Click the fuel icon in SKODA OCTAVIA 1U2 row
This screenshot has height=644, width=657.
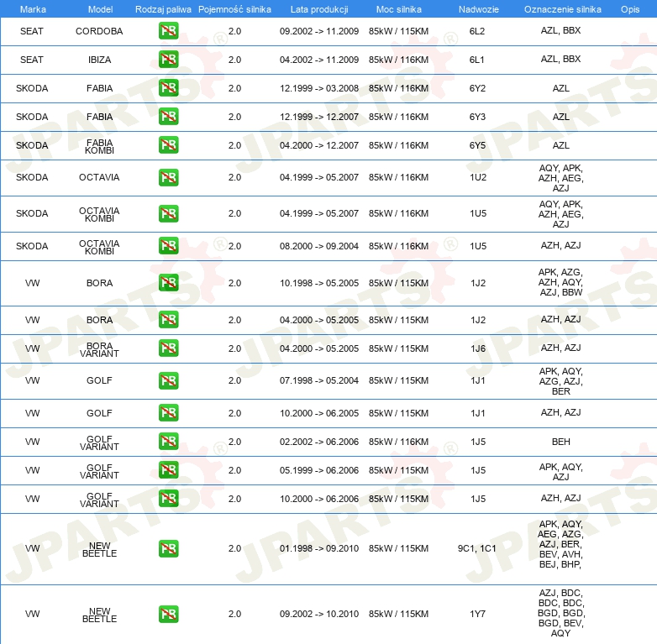click(168, 177)
